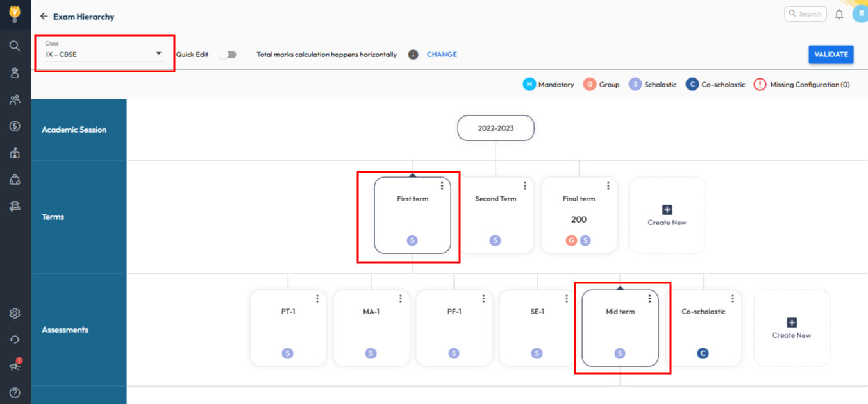
Task: Open the settings gear in sidebar
Action: [x=15, y=314]
